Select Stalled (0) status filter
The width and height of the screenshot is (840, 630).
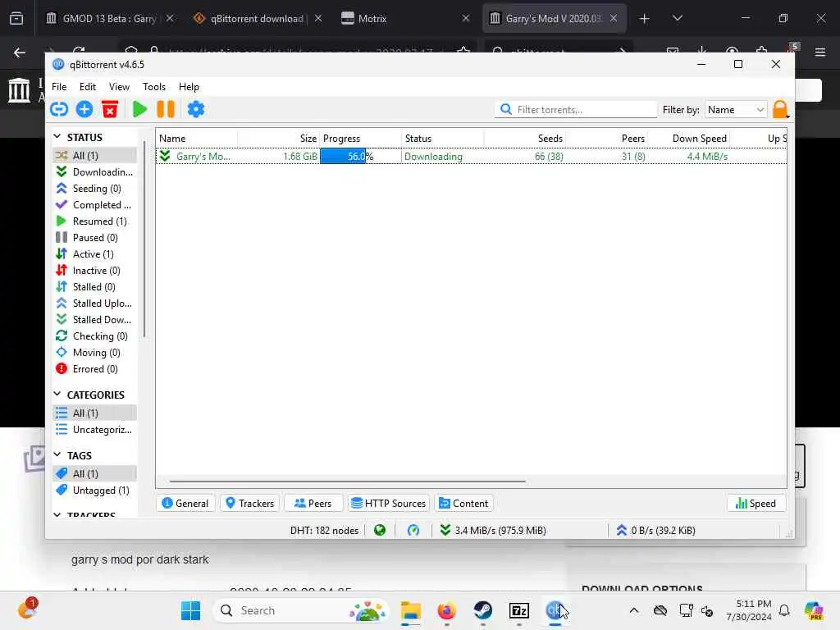(x=94, y=287)
